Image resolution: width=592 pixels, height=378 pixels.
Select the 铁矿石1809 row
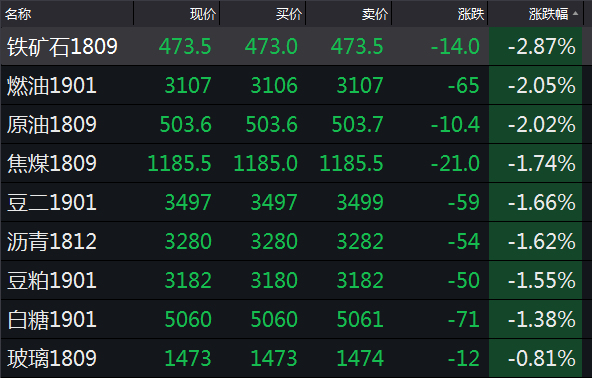296,46
